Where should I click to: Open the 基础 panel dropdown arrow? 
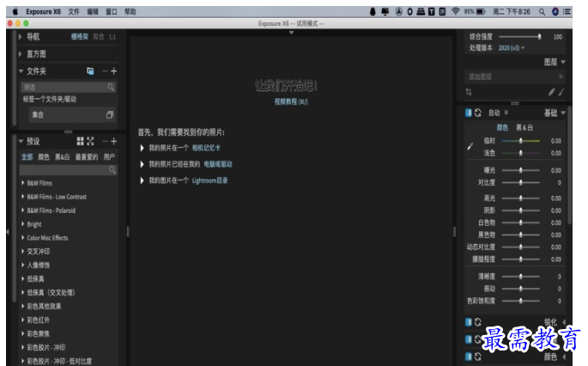tap(563, 113)
